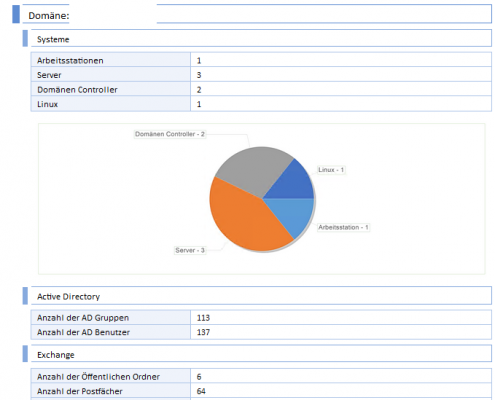Click the blue marker beside Domäne
This screenshot has height=400, width=495.
point(16,14)
